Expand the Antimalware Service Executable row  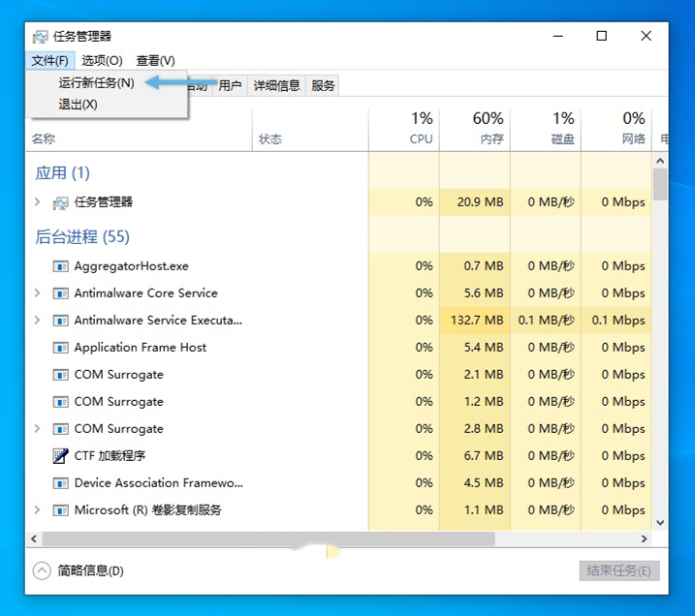click(37, 320)
